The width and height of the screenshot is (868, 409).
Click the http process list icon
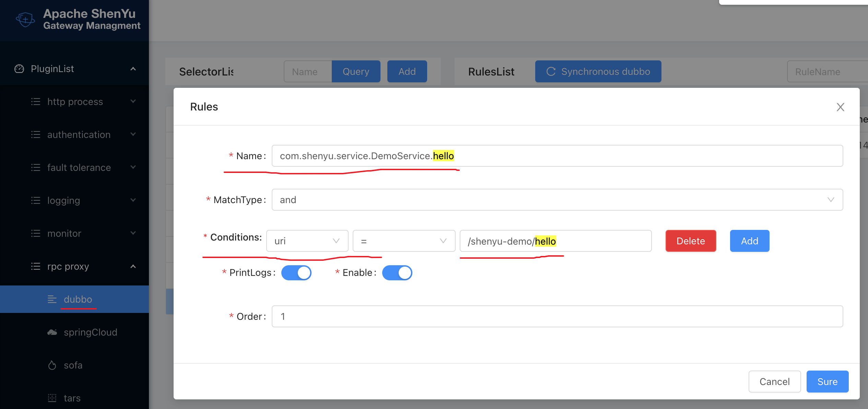[36, 101]
